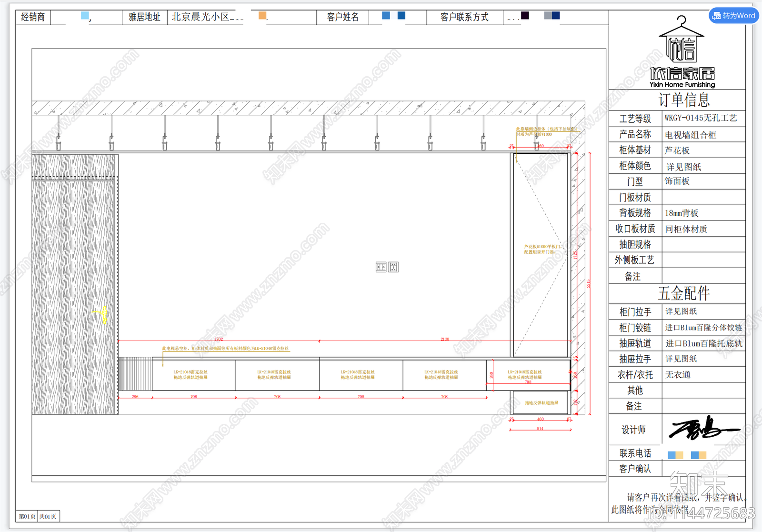The height and width of the screenshot is (532, 762).
Task: Select the 衣杆/衣托 row label
Action: coord(635,375)
